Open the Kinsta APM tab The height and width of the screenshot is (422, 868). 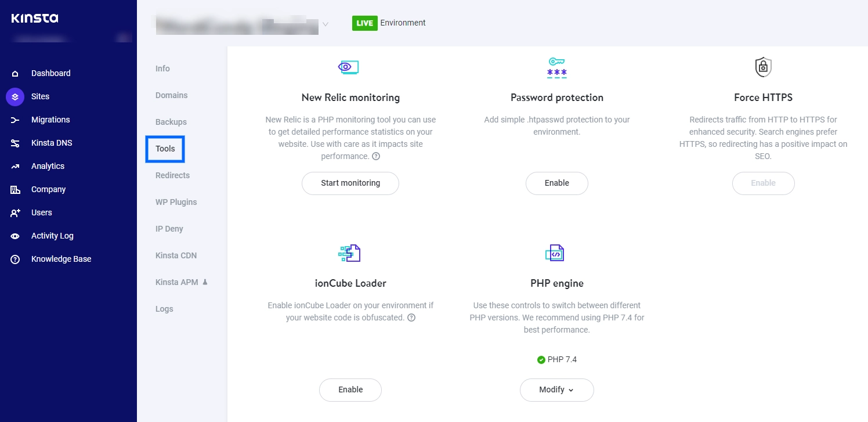pos(177,282)
